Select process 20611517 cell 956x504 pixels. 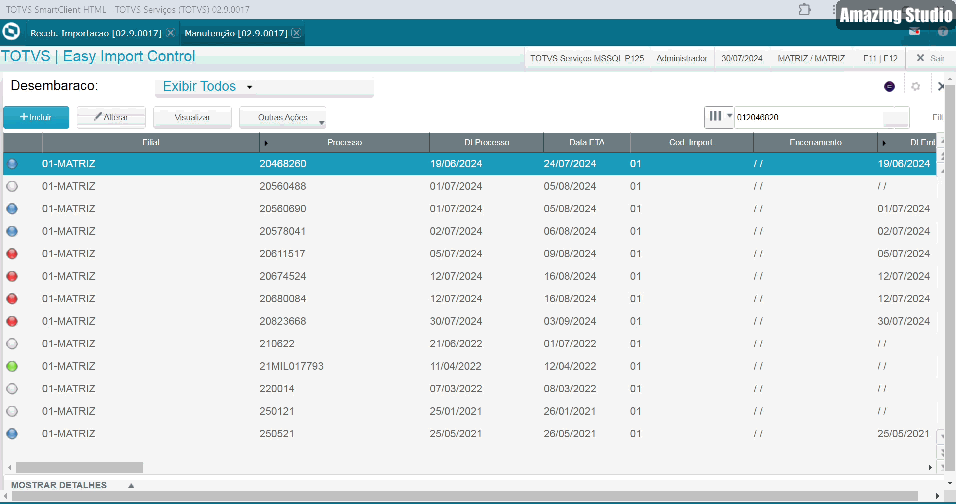(x=282, y=254)
